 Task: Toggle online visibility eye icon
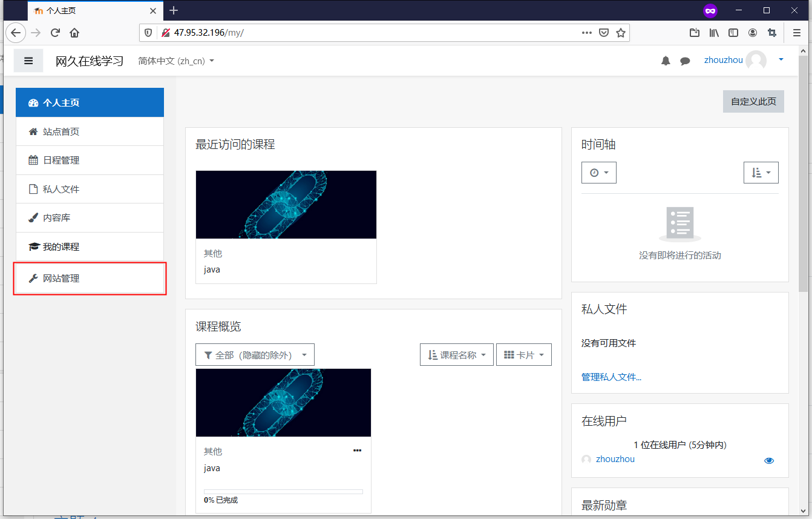click(x=769, y=461)
